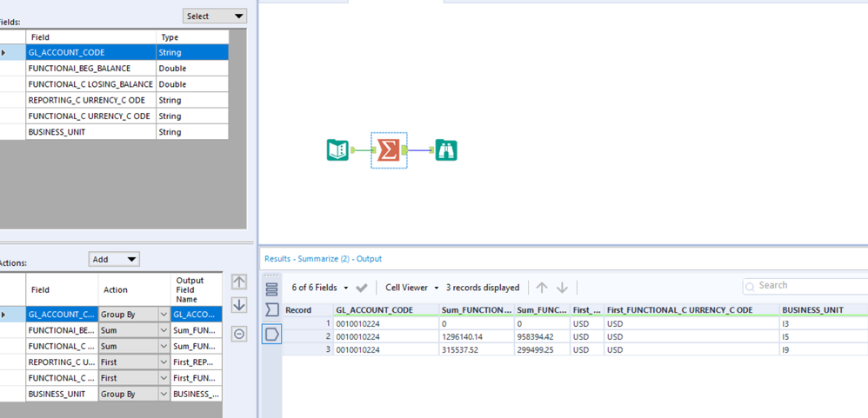Move selected action up with arrow button

238,282
